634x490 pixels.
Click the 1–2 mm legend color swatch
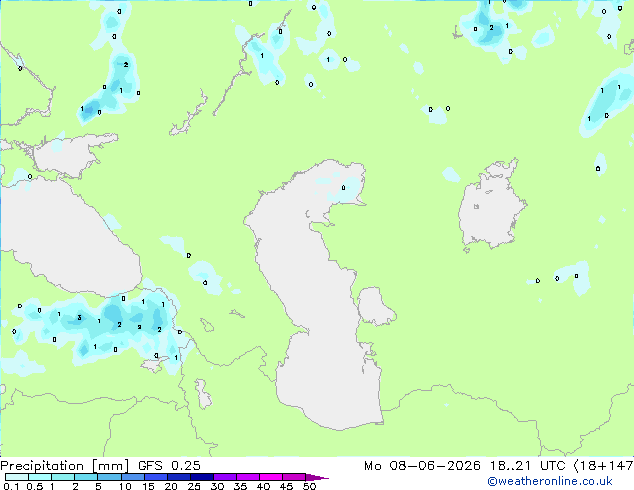point(63,477)
